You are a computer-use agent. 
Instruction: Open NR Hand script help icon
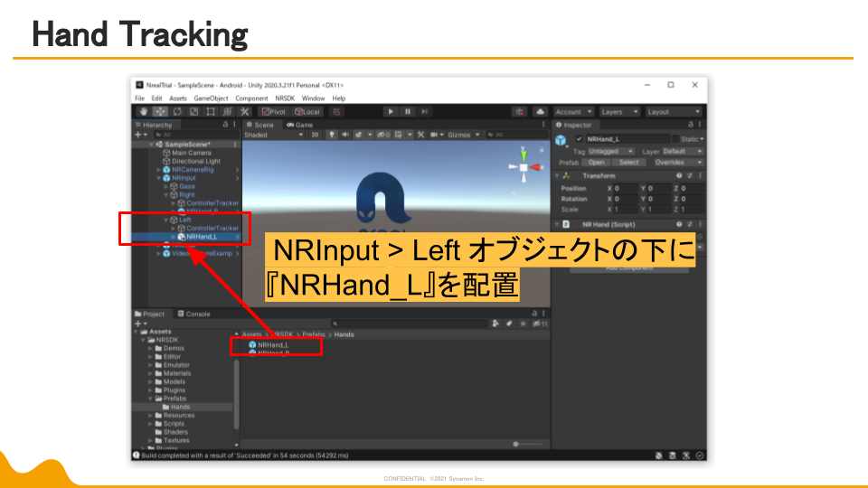point(679,224)
